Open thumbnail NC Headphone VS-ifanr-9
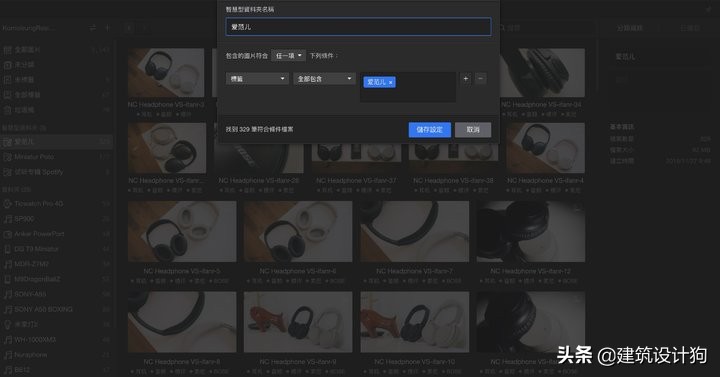Viewport: 720px width, 377px height. pos(298,322)
